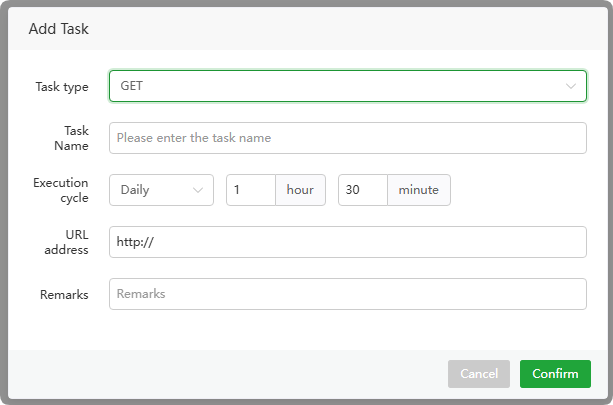Click the chevron arrow in Task type field
Screen dimensions: 613x405
pos(571,86)
